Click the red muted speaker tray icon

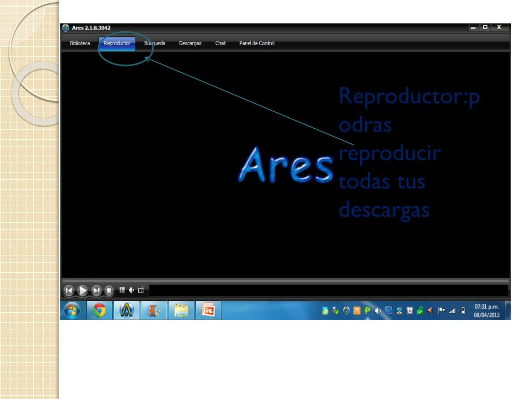[x=431, y=311]
